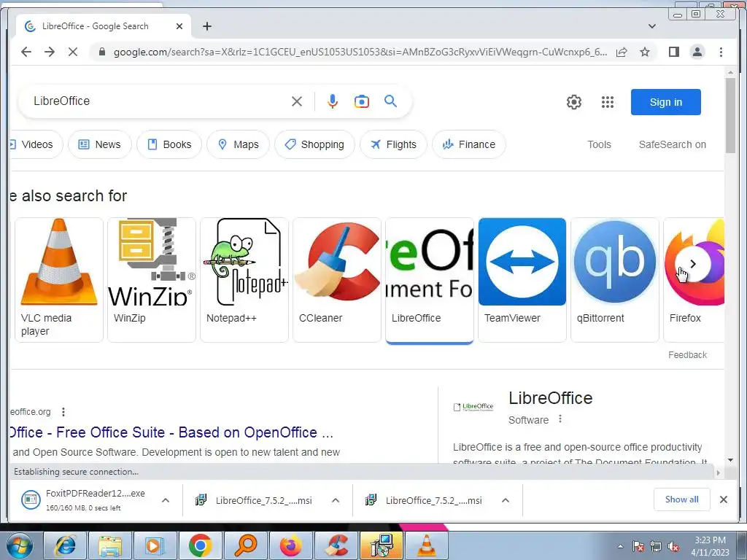This screenshot has width=747, height=560.
Task: Switch to the News search tab
Action: (x=99, y=144)
